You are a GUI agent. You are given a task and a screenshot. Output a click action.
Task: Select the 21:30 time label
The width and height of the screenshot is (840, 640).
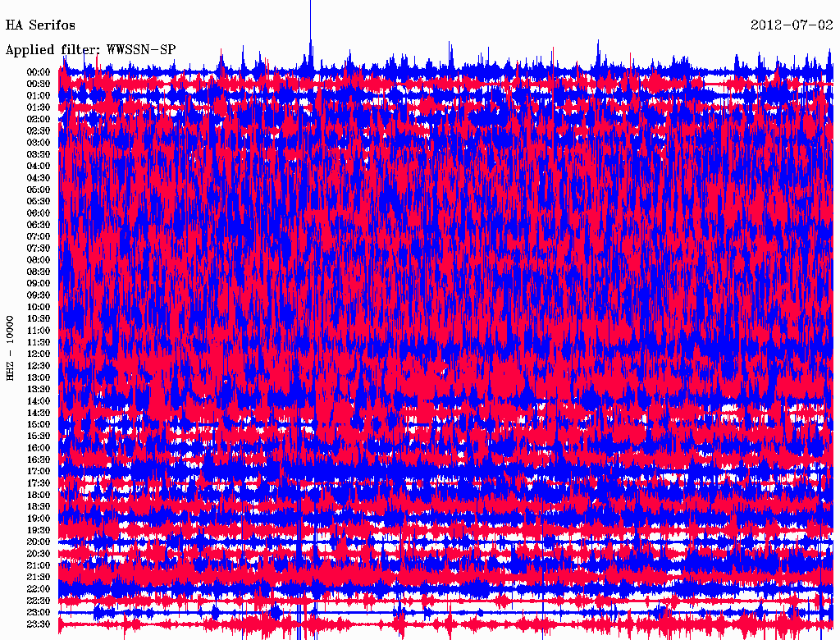pyautogui.click(x=39, y=577)
